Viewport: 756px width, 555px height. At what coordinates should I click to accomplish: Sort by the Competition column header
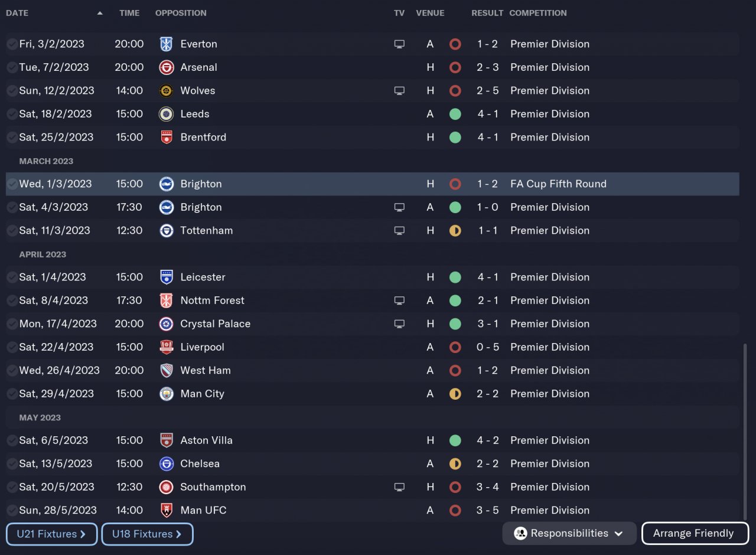pos(537,13)
